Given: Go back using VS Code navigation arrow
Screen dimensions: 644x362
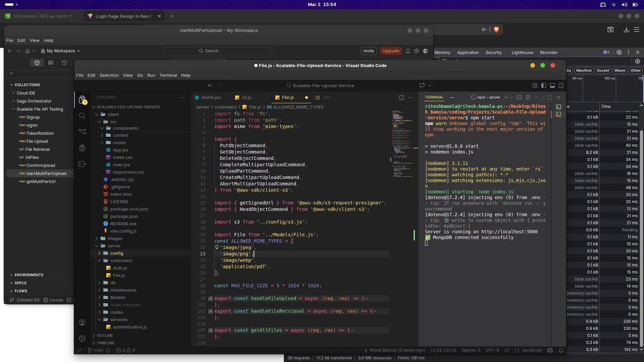Looking at the screenshot, I should coord(211,85).
